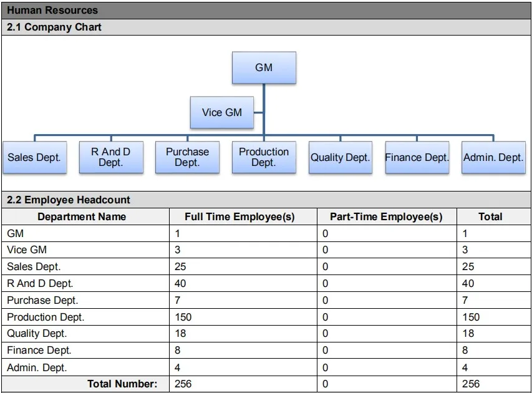The image size is (532, 393).
Task: Click the Total Number row label
Action: (x=122, y=384)
